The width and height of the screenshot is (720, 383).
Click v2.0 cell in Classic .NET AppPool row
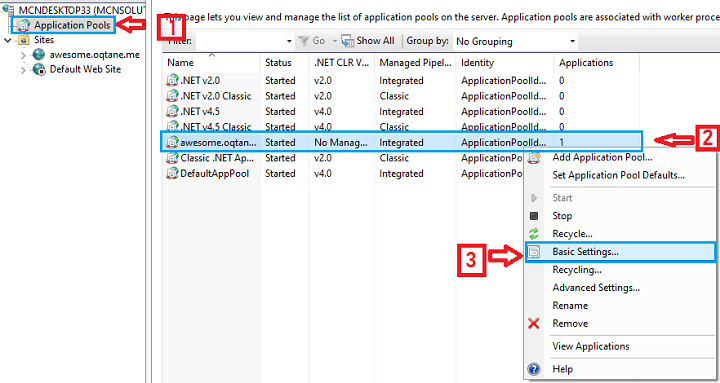(323, 158)
